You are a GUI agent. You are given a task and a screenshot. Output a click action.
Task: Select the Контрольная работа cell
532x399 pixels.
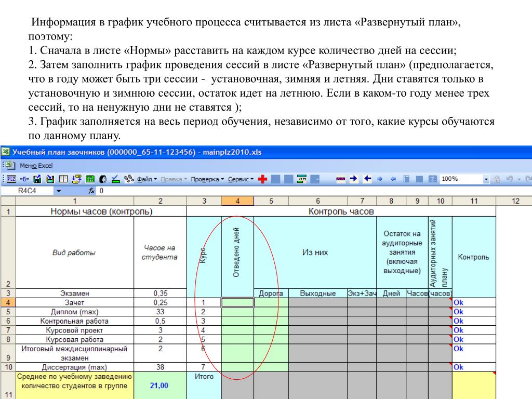click(x=75, y=321)
